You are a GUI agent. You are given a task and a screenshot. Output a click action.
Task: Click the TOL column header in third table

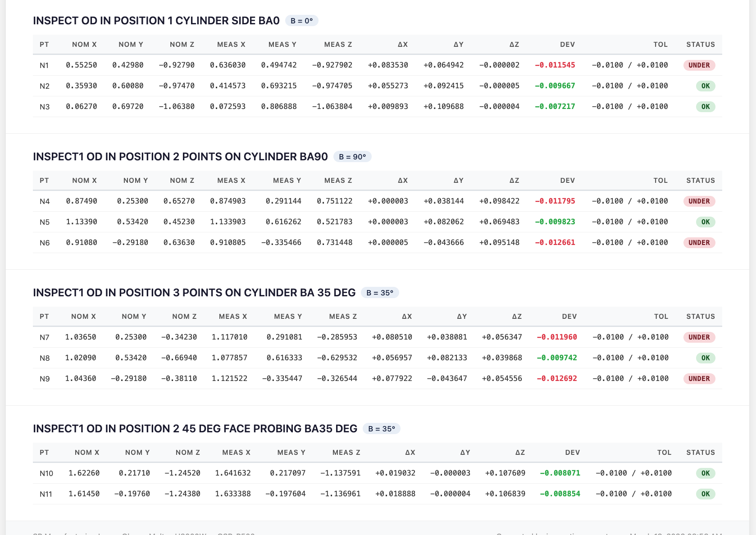click(661, 317)
